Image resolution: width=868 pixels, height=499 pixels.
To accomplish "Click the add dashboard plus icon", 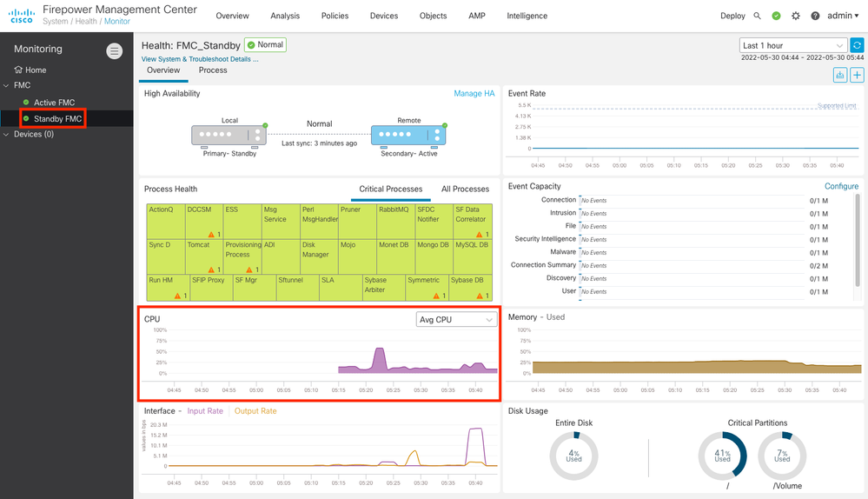I will [x=857, y=75].
